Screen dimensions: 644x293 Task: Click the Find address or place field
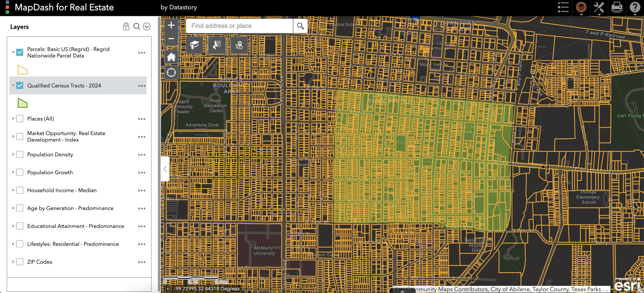[x=240, y=26]
